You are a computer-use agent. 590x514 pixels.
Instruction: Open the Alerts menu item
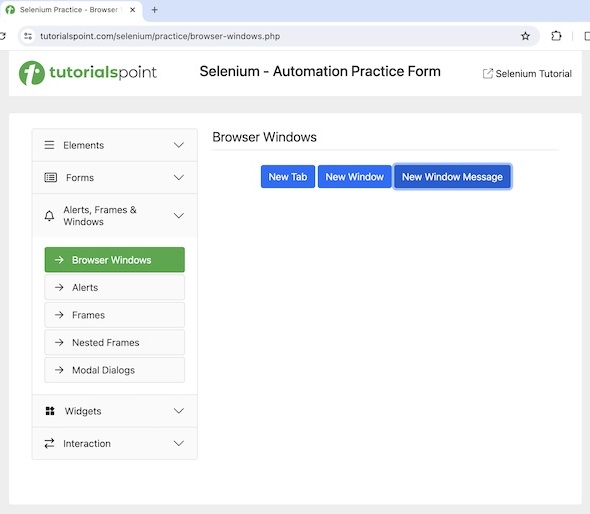point(115,287)
